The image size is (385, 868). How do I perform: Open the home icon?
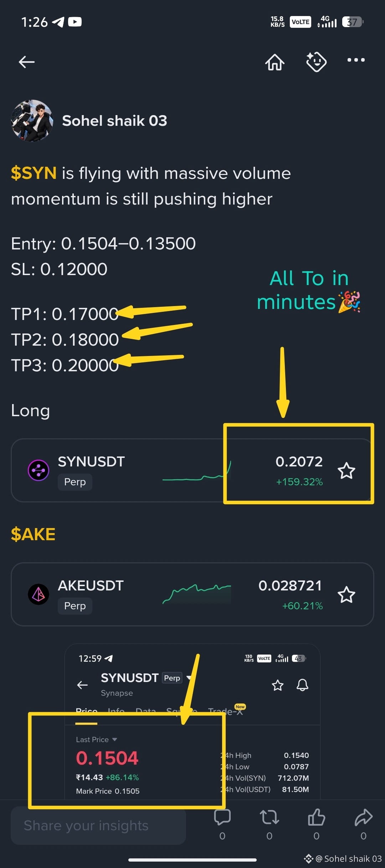(x=275, y=62)
